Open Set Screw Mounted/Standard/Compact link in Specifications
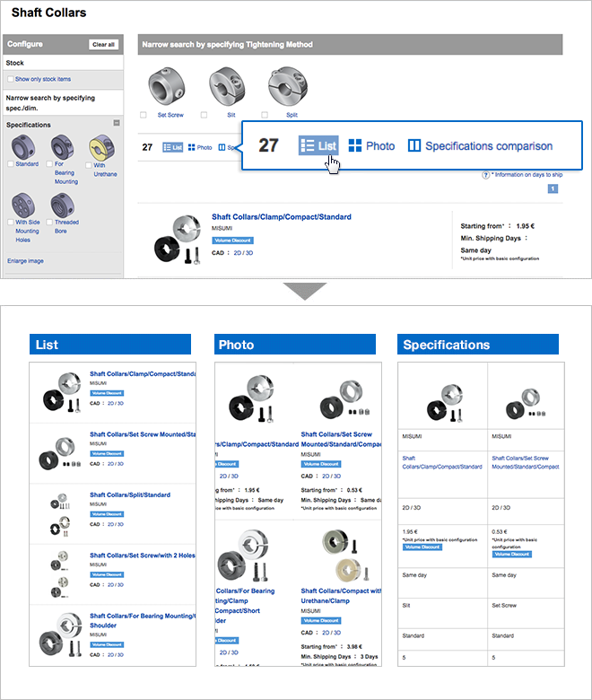Screen dimensions: 592x700 coord(526,462)
